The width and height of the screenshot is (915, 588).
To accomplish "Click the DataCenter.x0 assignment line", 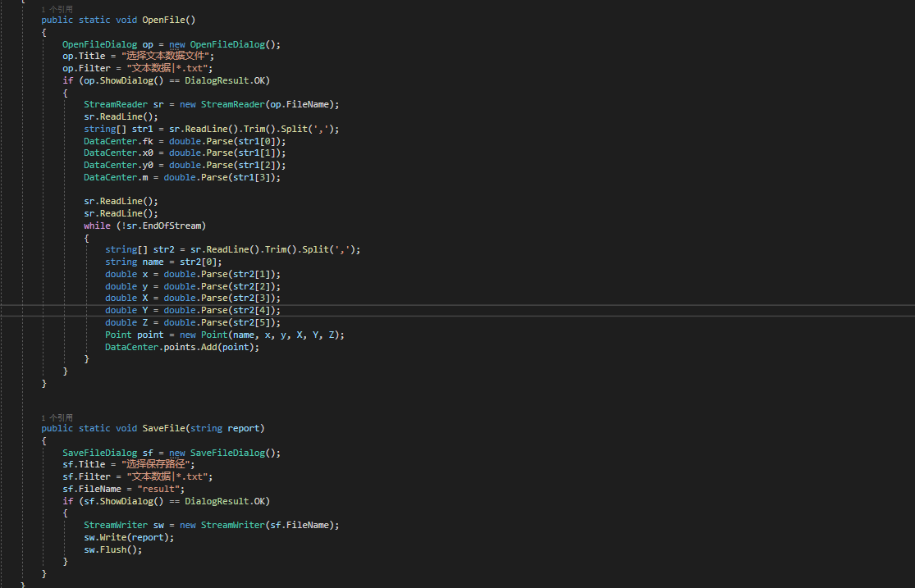I will 185,153.
